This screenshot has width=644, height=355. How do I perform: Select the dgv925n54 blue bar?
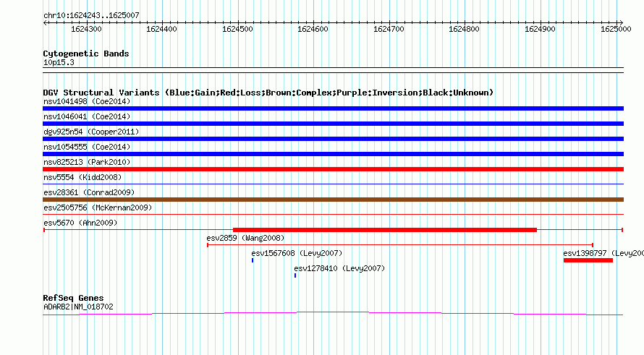(333, 139)
